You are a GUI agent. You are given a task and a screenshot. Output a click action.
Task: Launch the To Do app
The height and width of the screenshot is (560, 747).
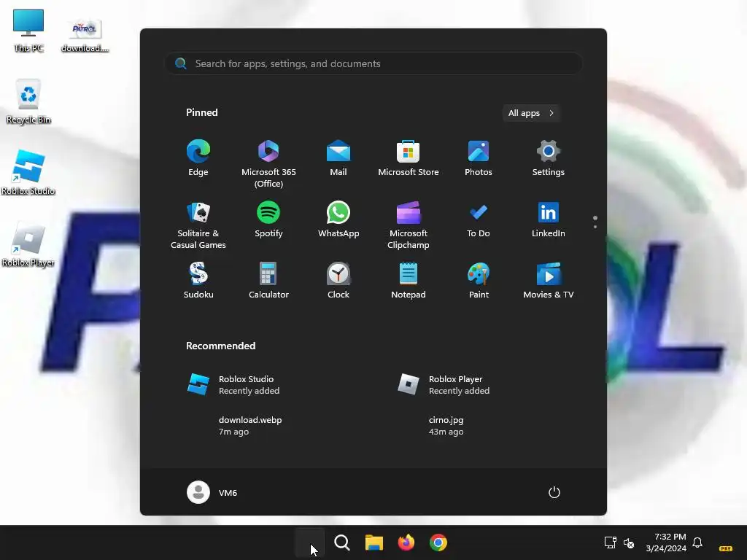click(x=479, y=220)
